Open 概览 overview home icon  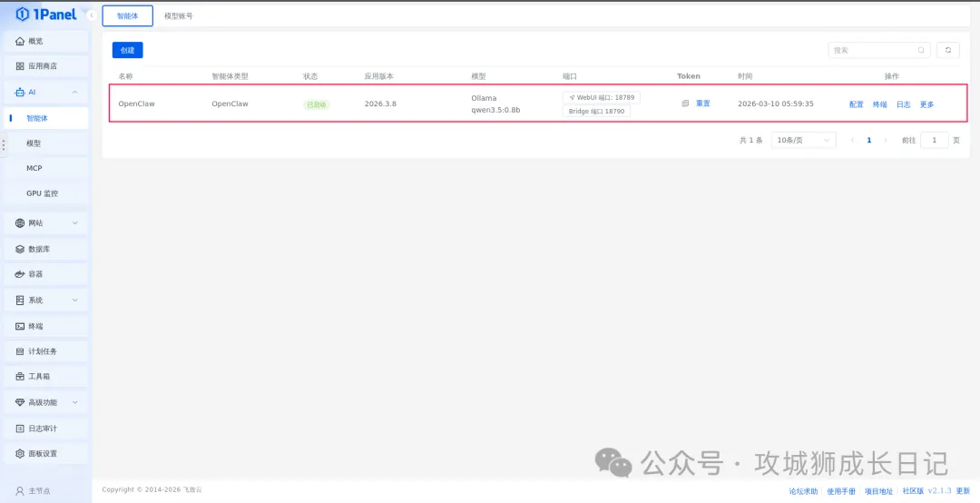point(20,41)
